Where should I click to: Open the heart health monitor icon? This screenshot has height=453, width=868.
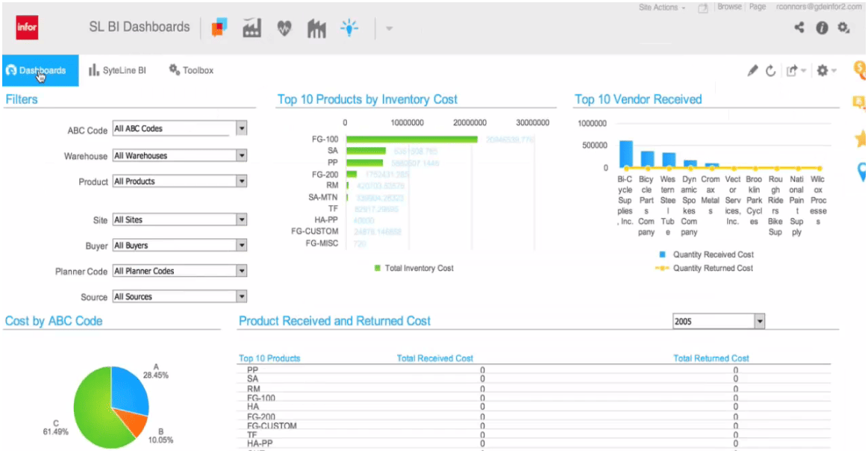coord(284,28)
